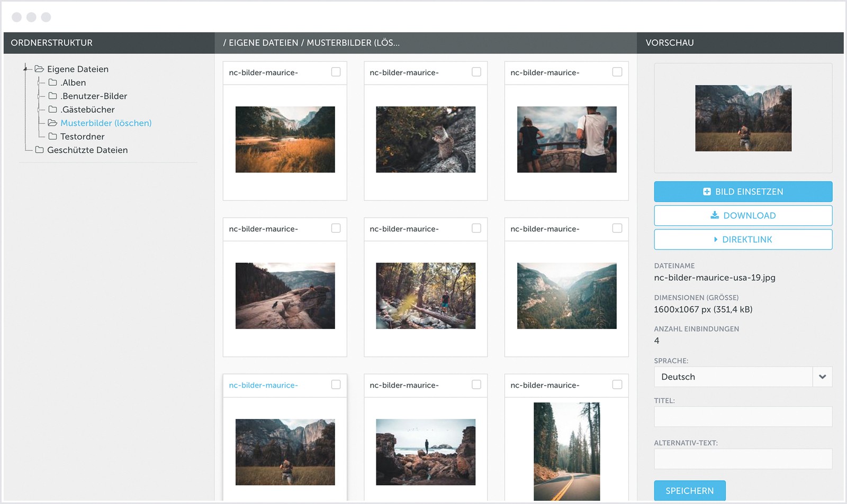The width and height of the screenshot is (847, 504).
Task: Click the SPEICHERN button
Action: click(x=689, y=490)
